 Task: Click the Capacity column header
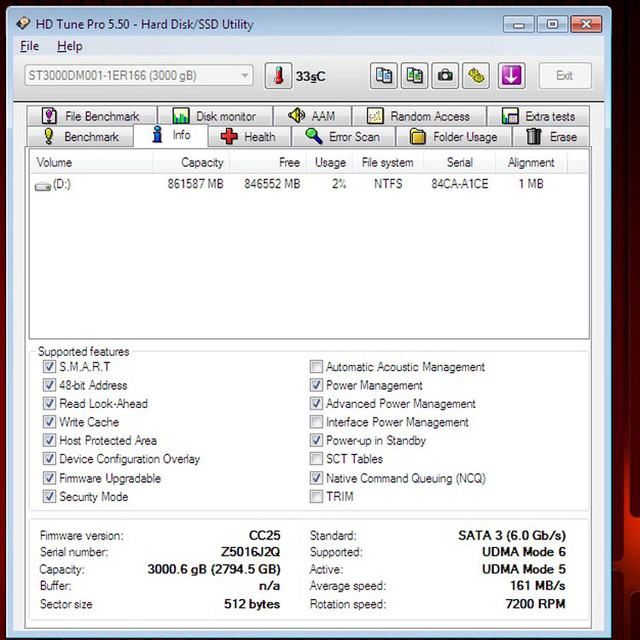pos(191,162)
